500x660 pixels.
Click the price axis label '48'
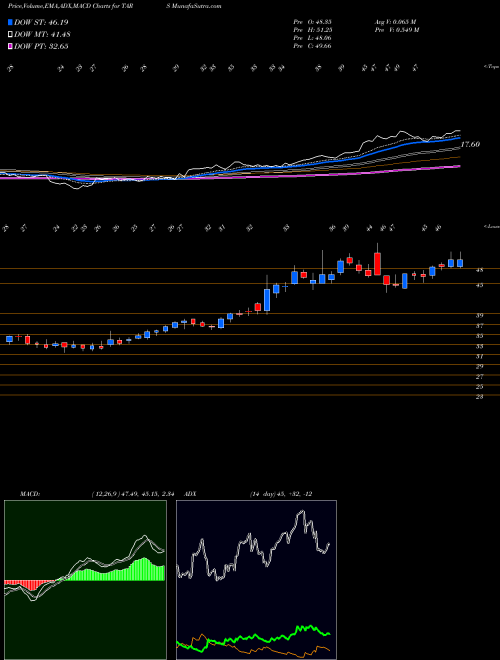pos(479,271)
